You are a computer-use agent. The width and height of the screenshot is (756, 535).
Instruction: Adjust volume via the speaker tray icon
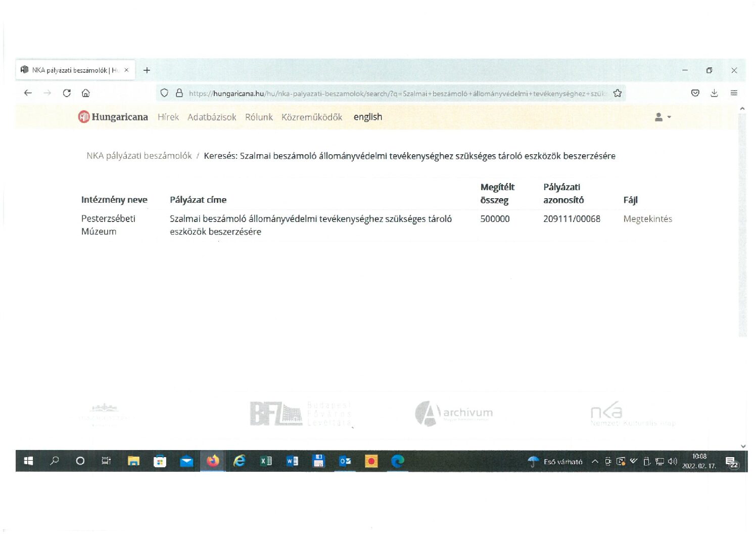click(672, 461)
